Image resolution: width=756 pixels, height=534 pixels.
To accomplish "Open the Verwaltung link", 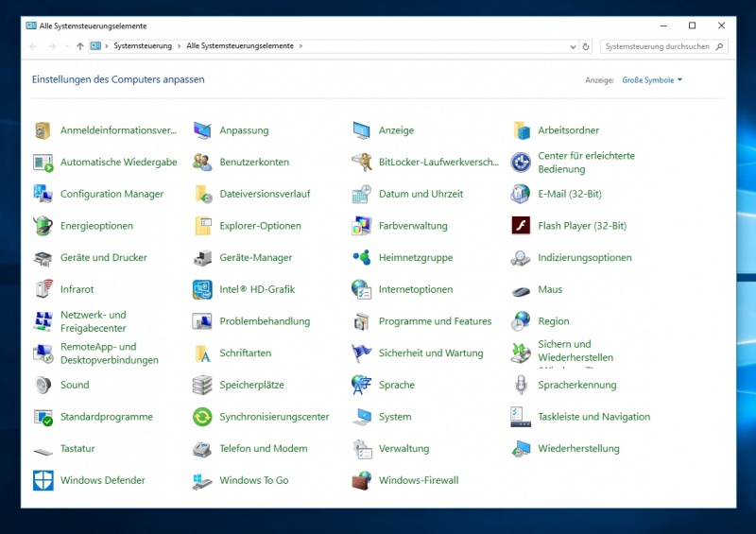I will pos(404,449).
